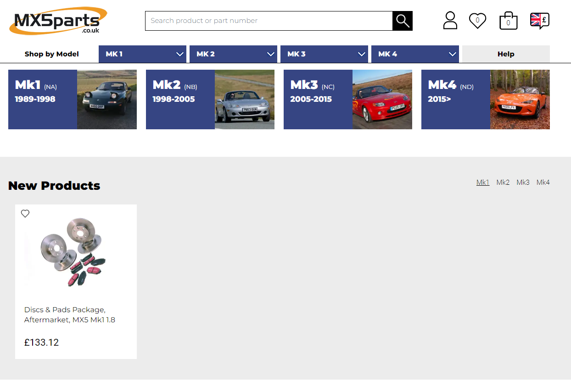Screen dimensions: 571x392
Task: Expand the MK 3 dropdown menu
Action: 324,54
